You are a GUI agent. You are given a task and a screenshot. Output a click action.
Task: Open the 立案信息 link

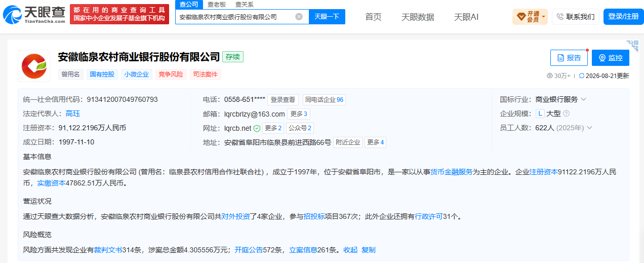303,250
